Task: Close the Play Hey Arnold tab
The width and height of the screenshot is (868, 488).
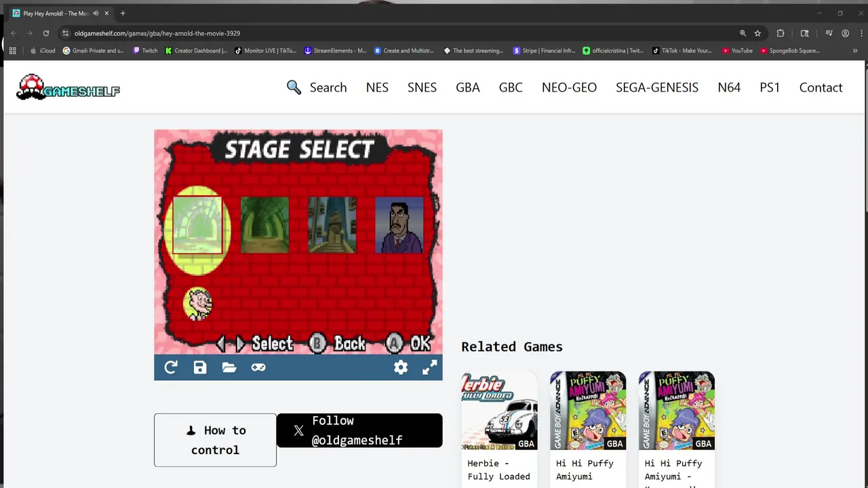Action: [x=106, y=14]
